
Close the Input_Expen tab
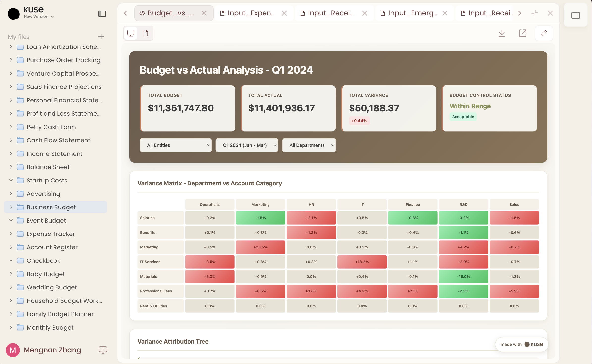(x=284, y=13)
